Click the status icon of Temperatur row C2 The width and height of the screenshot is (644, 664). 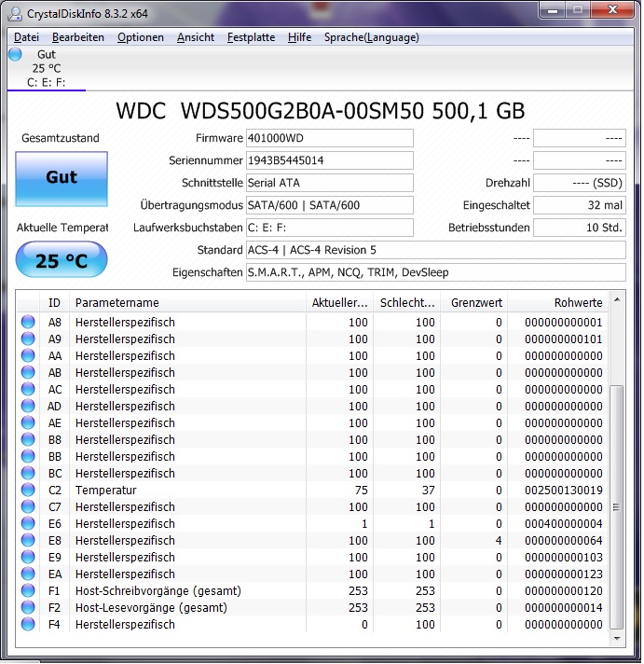[x=28, y=490]
